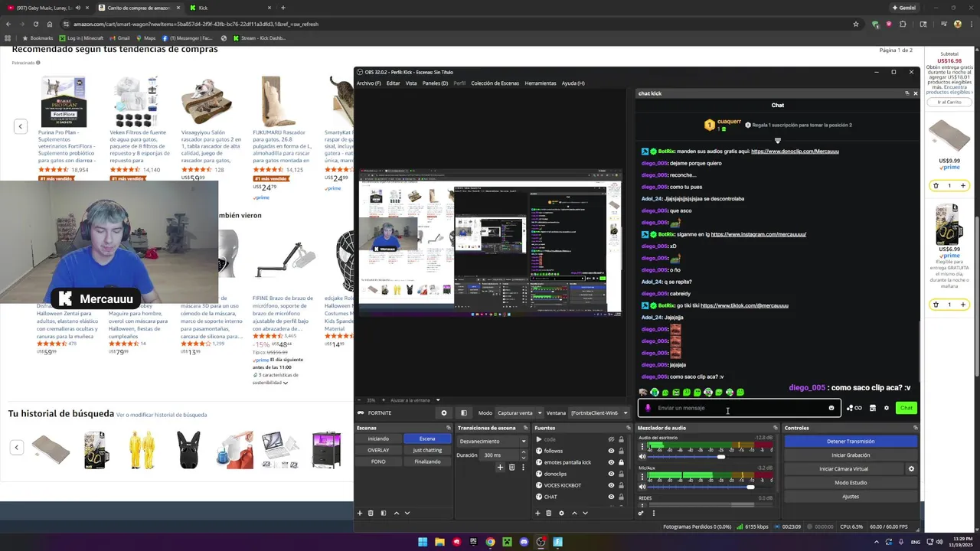980x551 pixels.
Task: Open Windows Start menu
Action: point(423,542)
